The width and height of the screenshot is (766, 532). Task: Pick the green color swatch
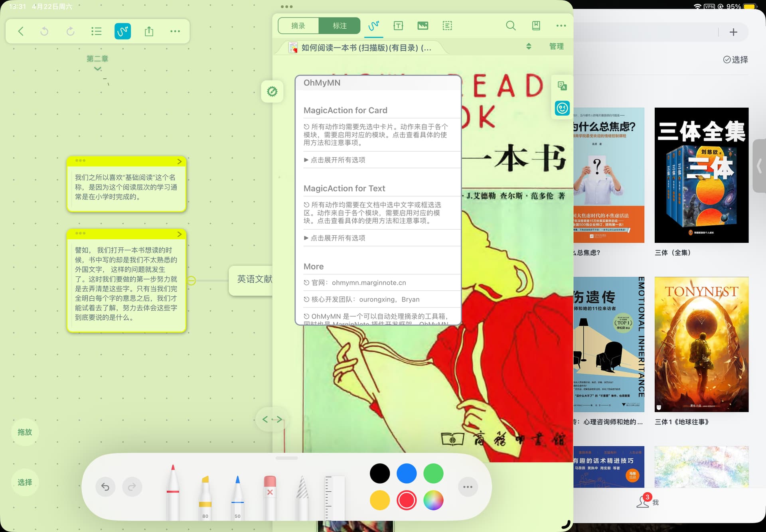click(x=433, y=474)
